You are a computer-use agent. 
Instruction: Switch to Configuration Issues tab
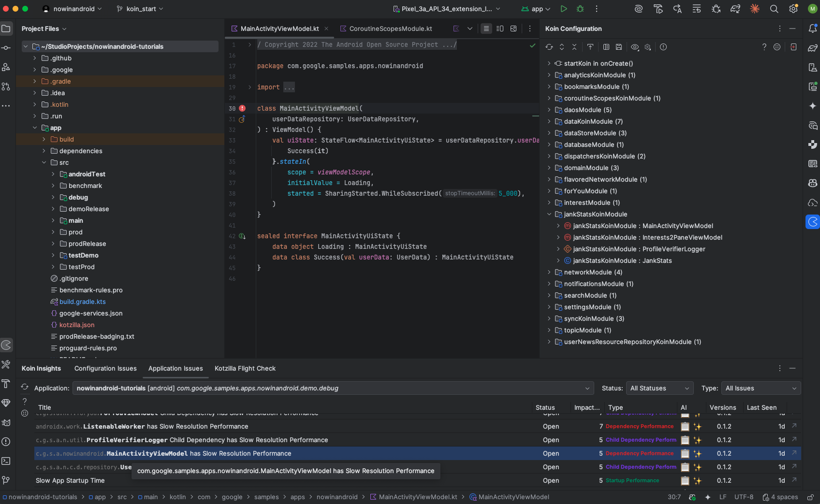coord(105,368)
